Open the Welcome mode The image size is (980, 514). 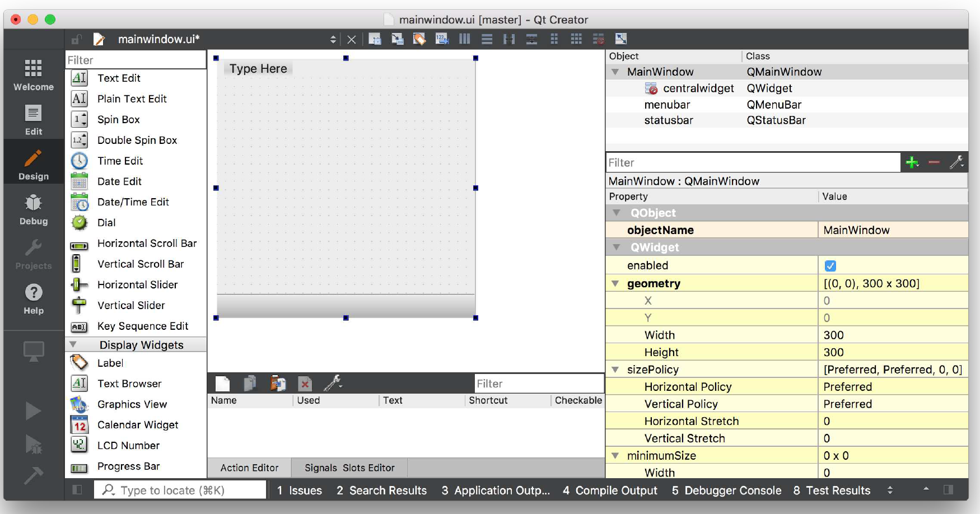tap(34, 75)
